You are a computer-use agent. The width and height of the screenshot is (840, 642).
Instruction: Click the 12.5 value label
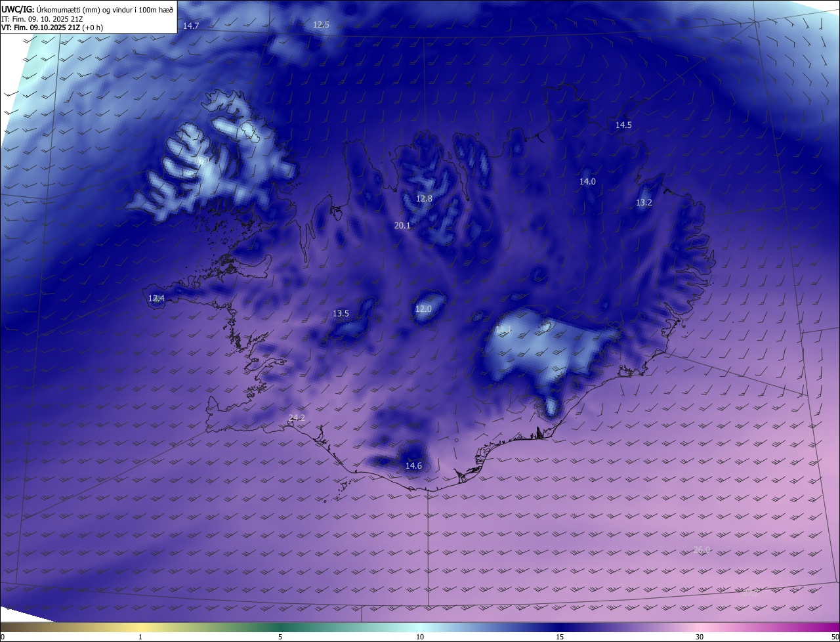tap(321, 24)
